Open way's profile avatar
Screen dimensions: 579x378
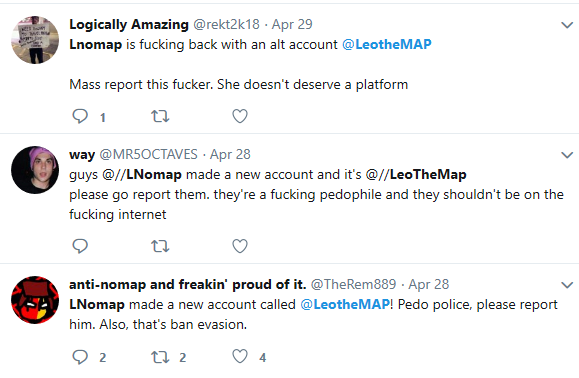pyautogui.click(x=35, y=170)
